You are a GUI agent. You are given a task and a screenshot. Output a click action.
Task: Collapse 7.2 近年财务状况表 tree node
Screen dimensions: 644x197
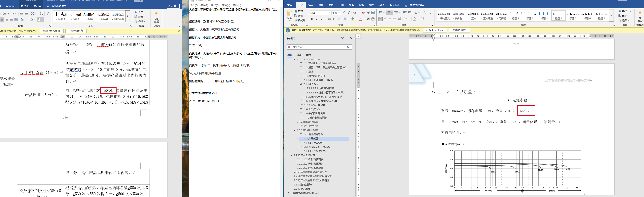[x=292, y=155]
